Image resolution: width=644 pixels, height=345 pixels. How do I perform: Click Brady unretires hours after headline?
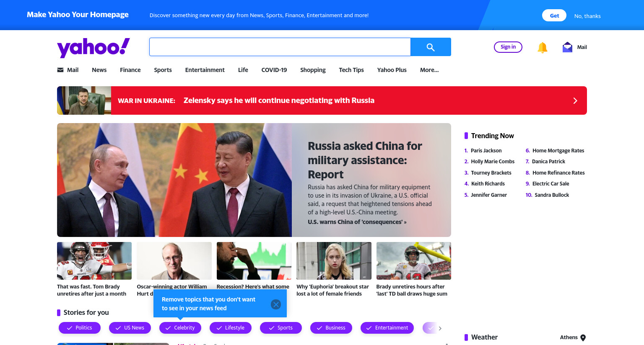(x=412, y=290)
